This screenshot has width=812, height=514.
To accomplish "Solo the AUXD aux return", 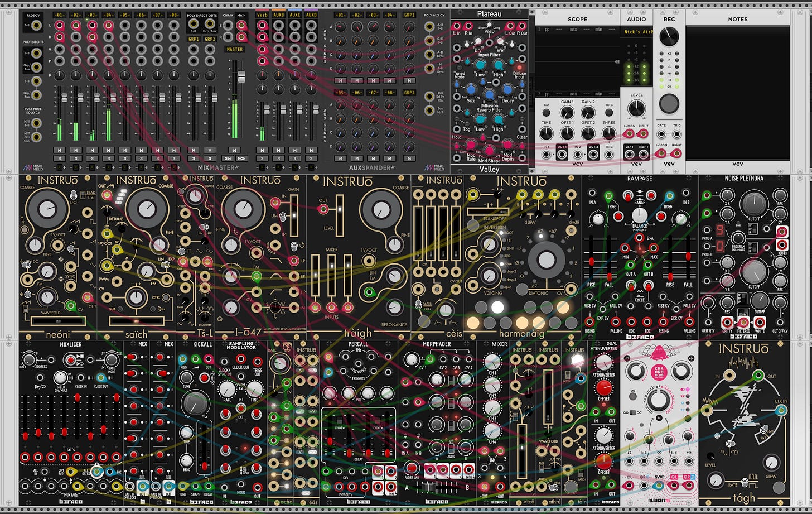I will 311,159.
